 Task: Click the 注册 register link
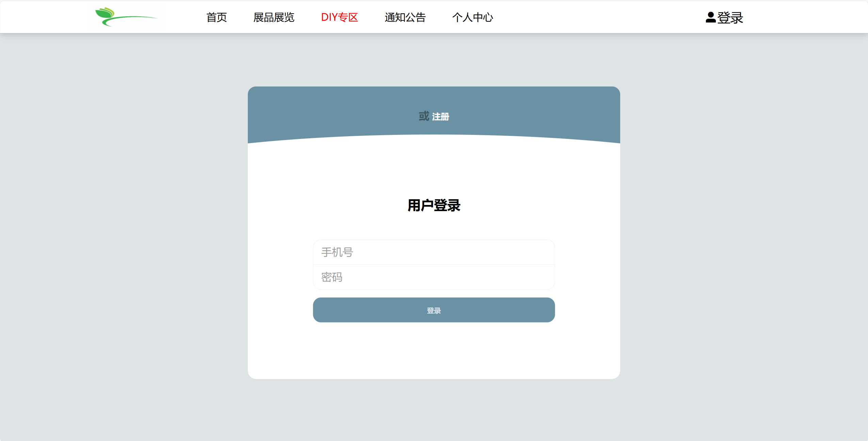[x=440, y=117]
